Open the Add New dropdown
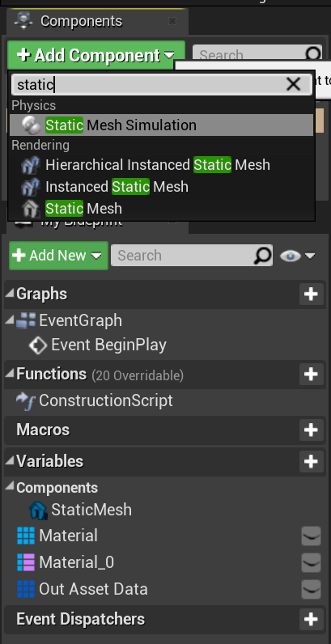 click(x=59, y=256)
